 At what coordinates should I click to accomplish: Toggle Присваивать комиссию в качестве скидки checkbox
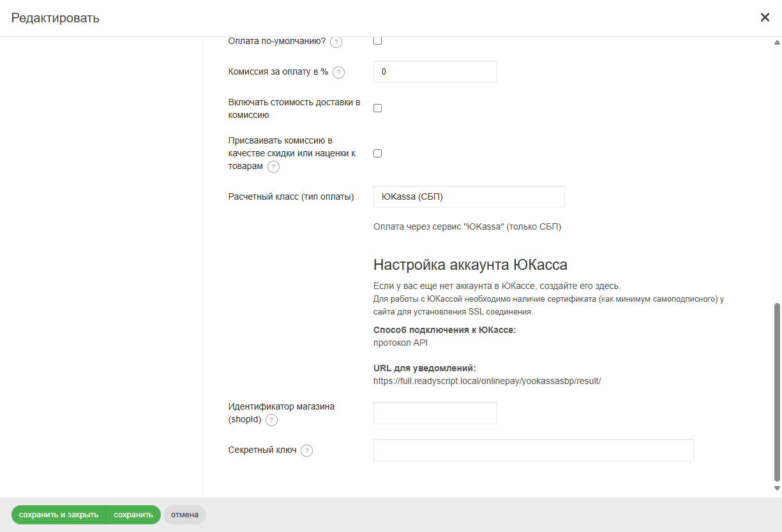point(377,154)
